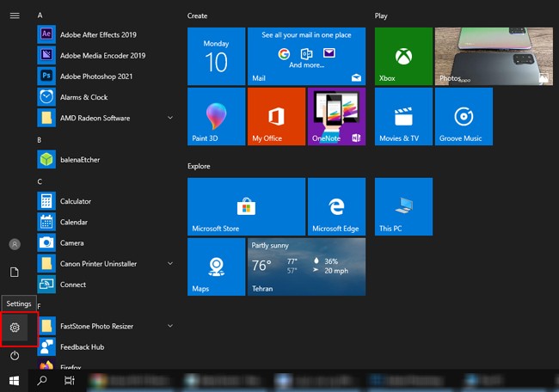The image size is (559, 392).
Task: Open Feedback Hub
Action: pyautogui.click(x=107, y=346)
